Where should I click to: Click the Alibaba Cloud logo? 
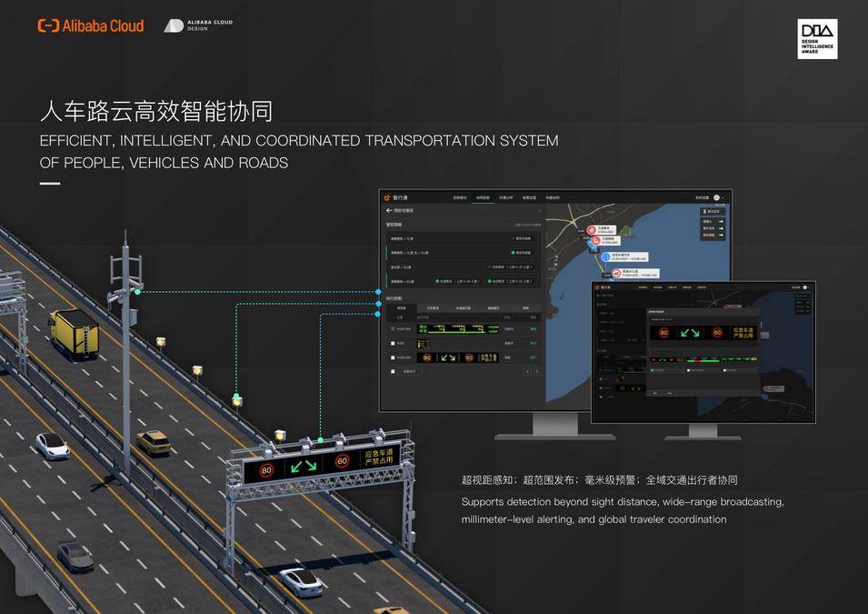pos(90,25)
